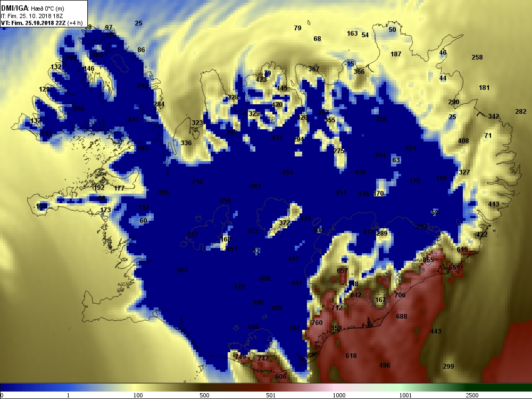This screenshot has height=399, width=532.
Task: Click the map value '68'
Action: pos(317,39)
